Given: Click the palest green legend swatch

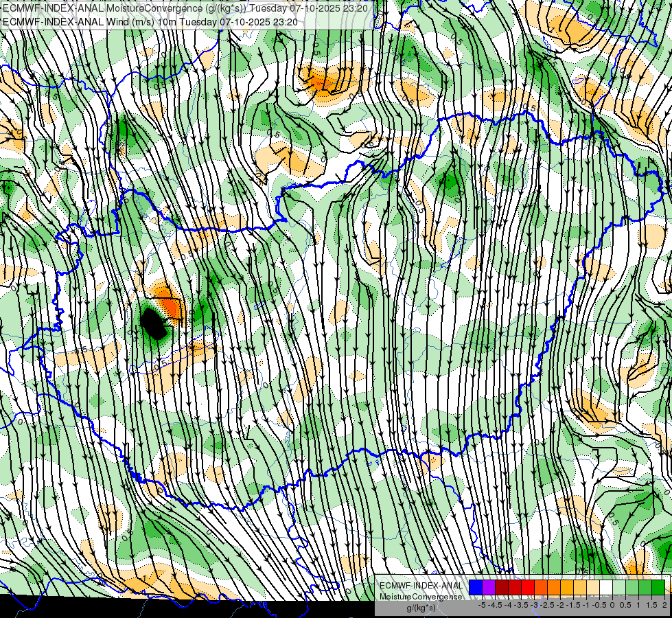Looking at the screenshot, I should pos(619,588).
